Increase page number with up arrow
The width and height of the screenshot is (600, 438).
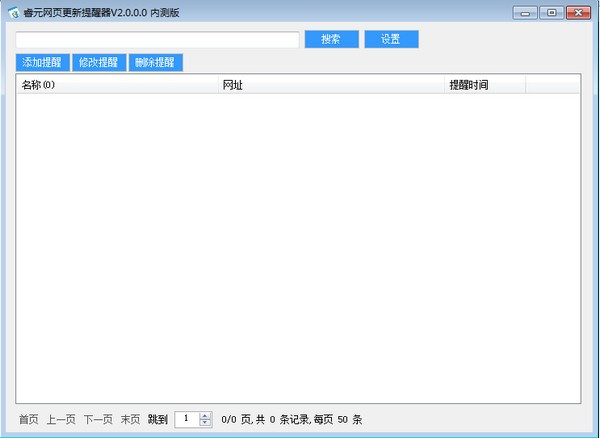point(205,415)
